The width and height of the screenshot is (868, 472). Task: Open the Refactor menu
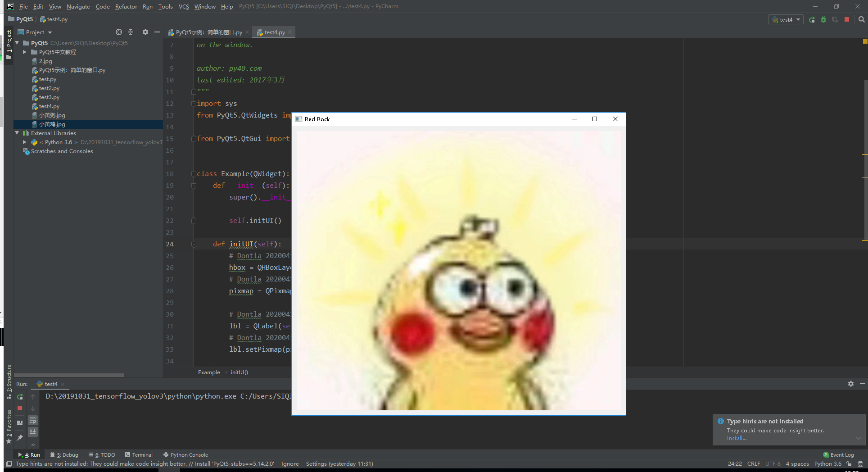[126, 6]
